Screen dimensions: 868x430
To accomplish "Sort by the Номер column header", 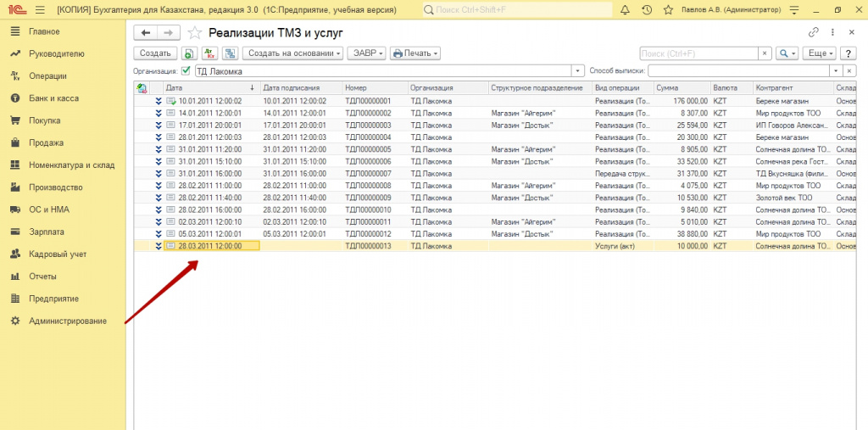I will pyautogui.click(x=376, y=87).
